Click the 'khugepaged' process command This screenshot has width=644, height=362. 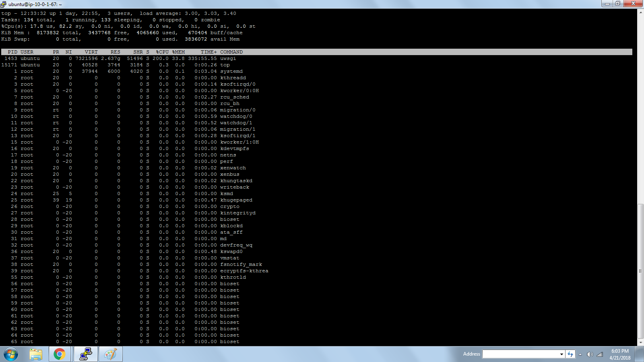(x=236, y=200)
